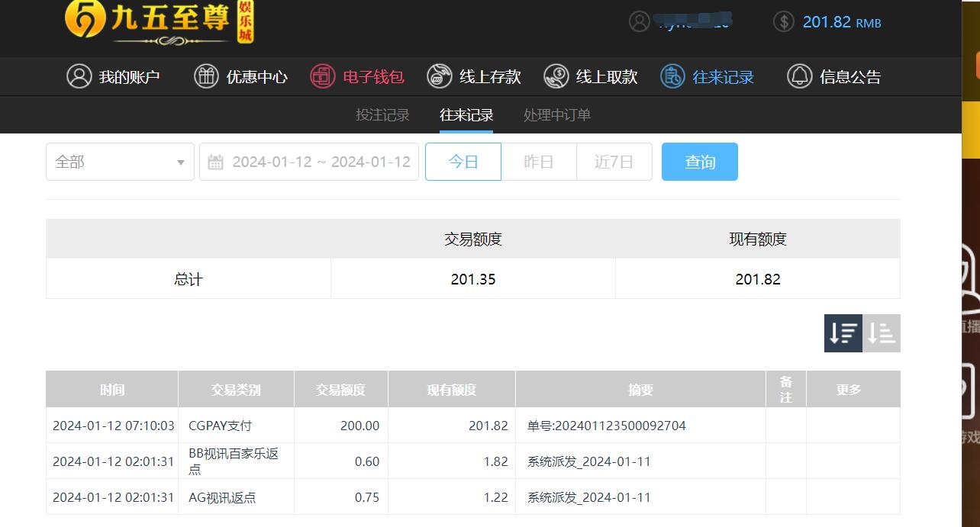
Task: Click the 优惠中心 gift icon
Action: (206, 76)
